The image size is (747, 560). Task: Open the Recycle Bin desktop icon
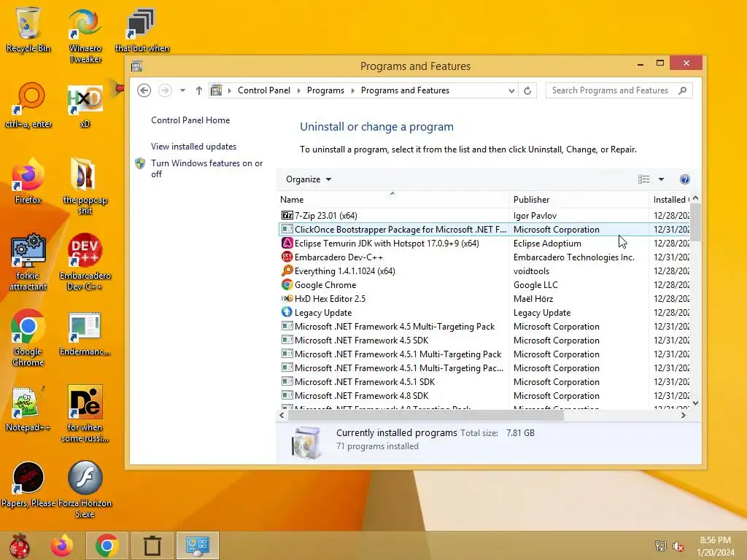coord(28,29)
